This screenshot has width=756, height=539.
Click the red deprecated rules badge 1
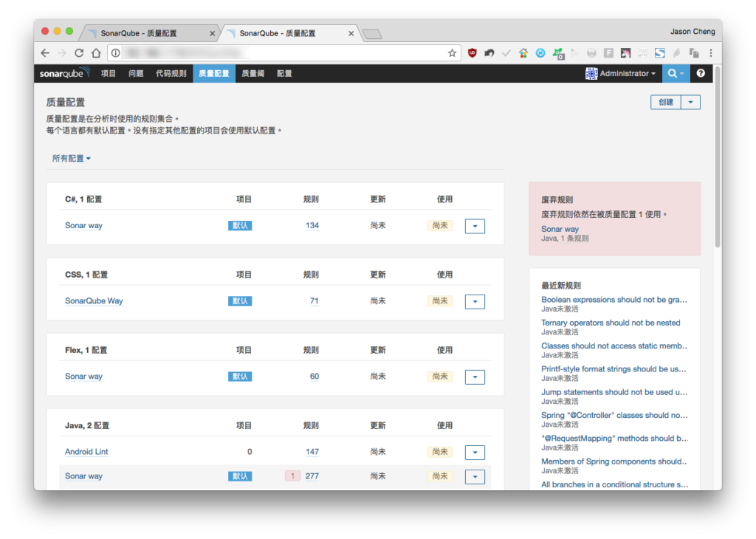pos(292,476)
